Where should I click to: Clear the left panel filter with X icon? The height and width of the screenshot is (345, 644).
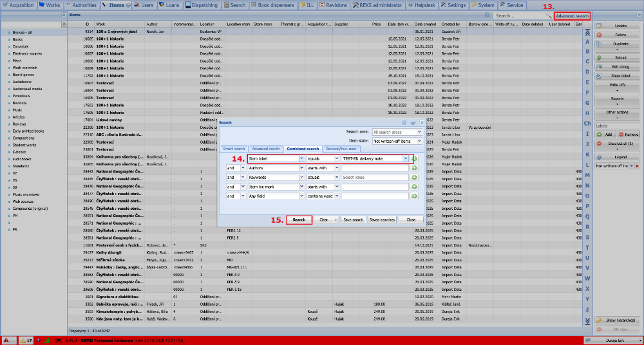pos(64,24)
